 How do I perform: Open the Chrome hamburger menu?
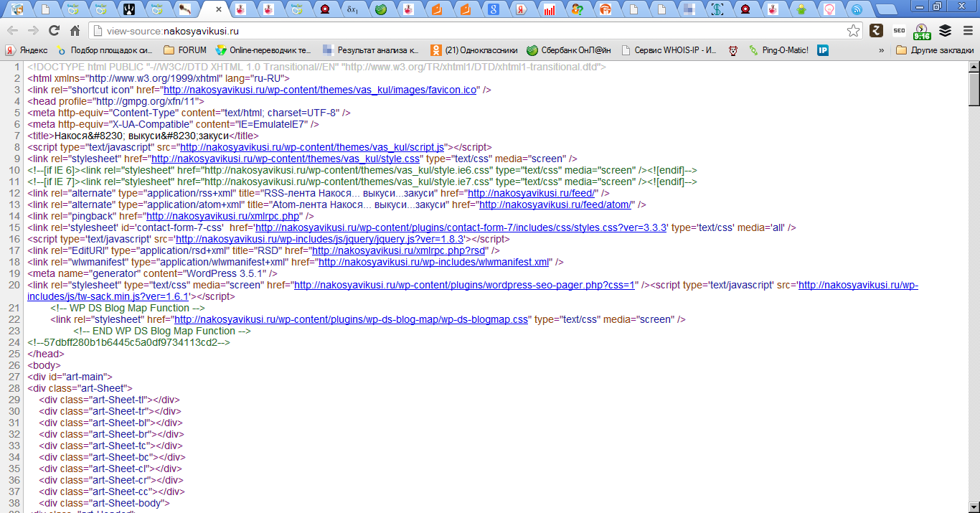(x=967, y=31)
